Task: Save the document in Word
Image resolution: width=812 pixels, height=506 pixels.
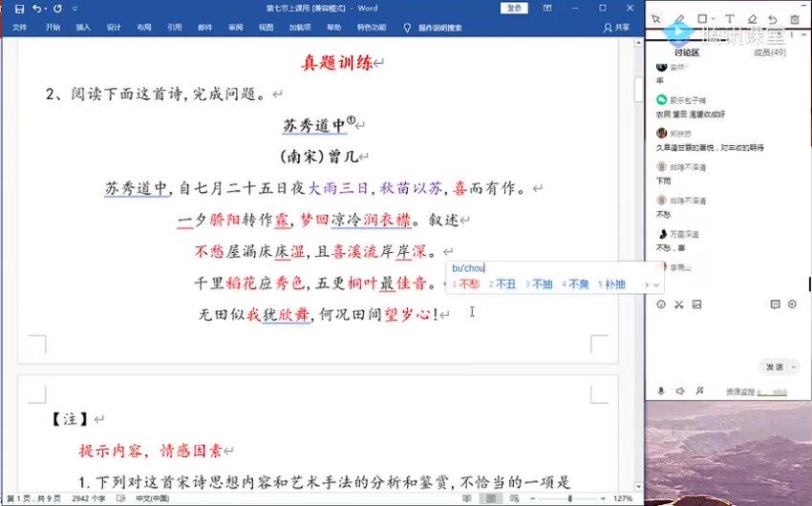Action: tap(20, 9)
